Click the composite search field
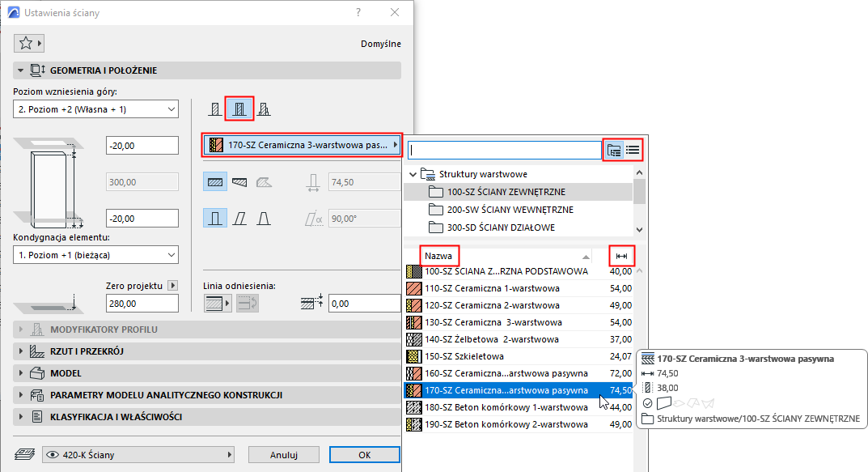The height and width of the screenshot is (472, 868). point(505,150)
